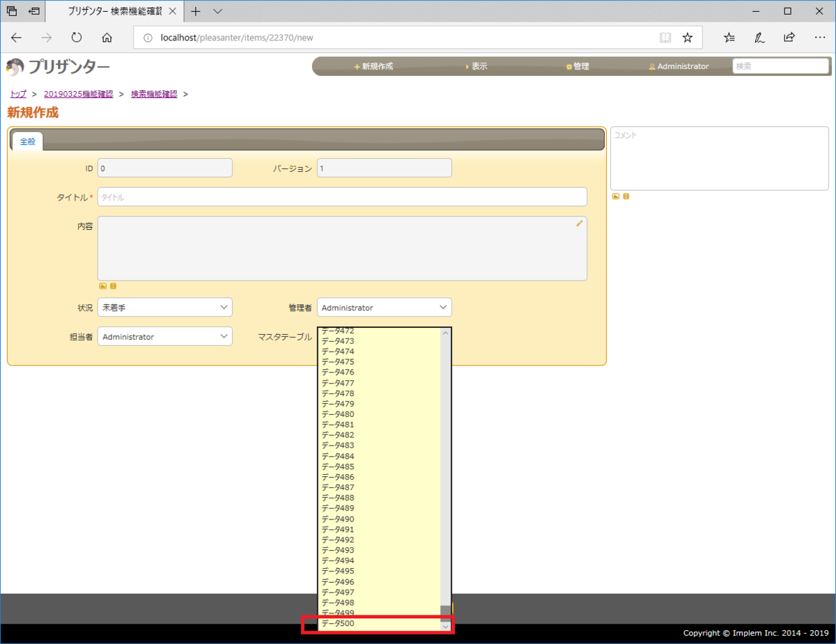The width and height of the screenshot is (836, 644).
Task: Open the web notes pen icon
Action: coord(759,38)
